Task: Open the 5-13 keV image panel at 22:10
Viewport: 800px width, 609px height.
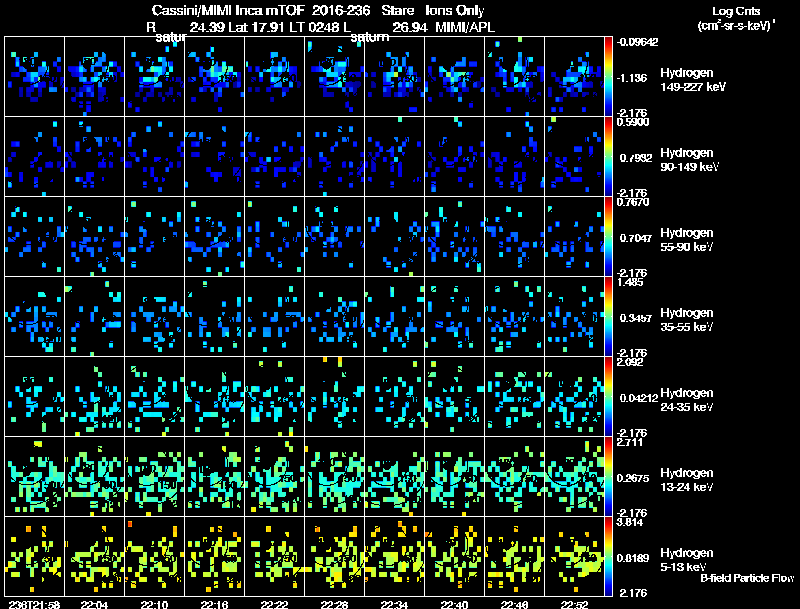Action: 154,556
